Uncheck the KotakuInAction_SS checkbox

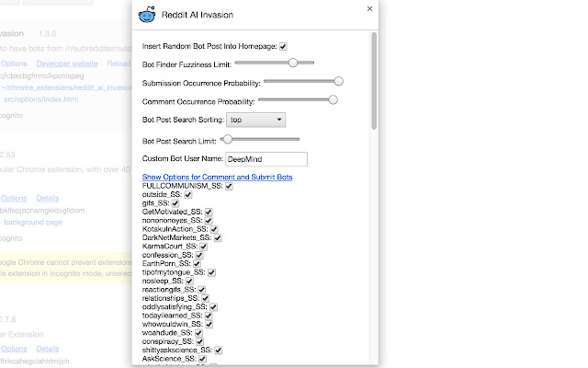214,229
